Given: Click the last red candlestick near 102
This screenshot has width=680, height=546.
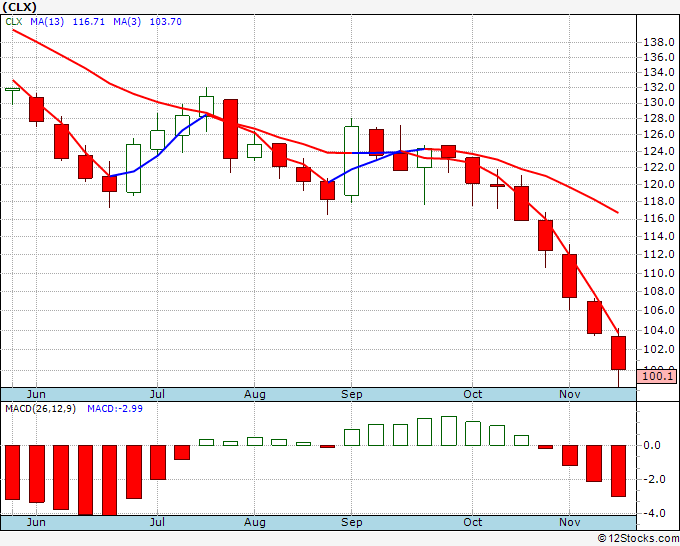Looking at the screenshot, I should click(618, 353).
